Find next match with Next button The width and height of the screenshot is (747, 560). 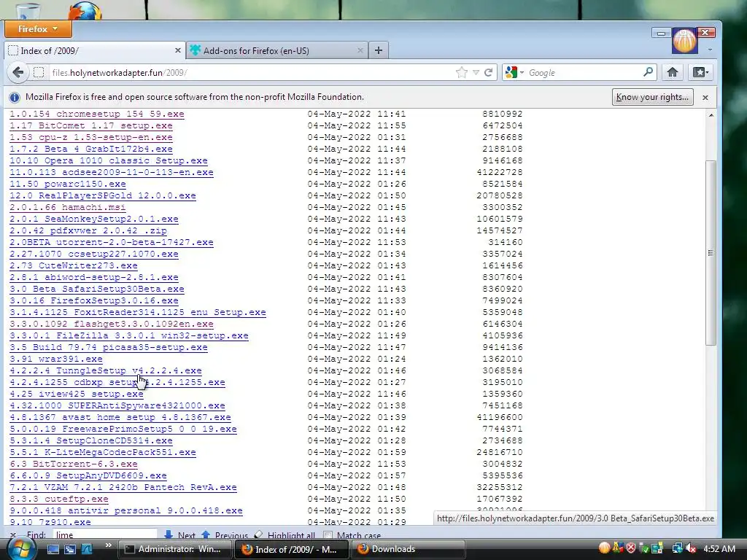(179, 535)
